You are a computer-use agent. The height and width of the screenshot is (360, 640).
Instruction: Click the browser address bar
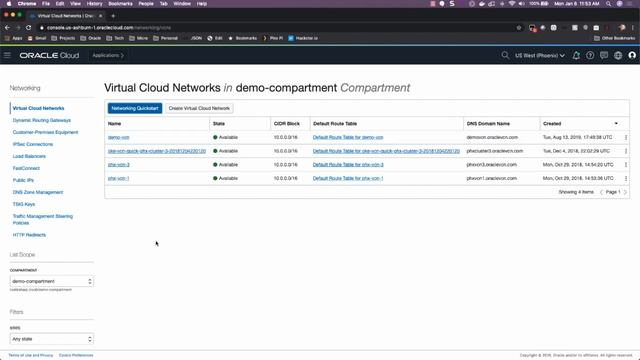click(x=278, y=28)
